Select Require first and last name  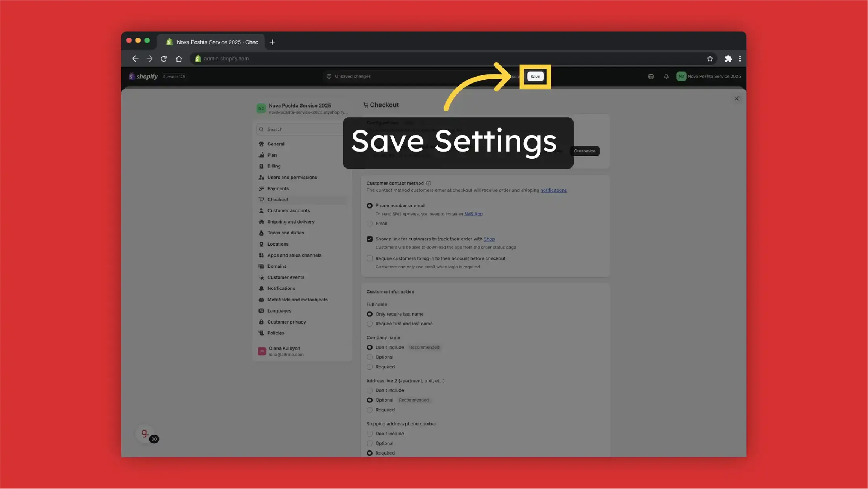point(369,324)
